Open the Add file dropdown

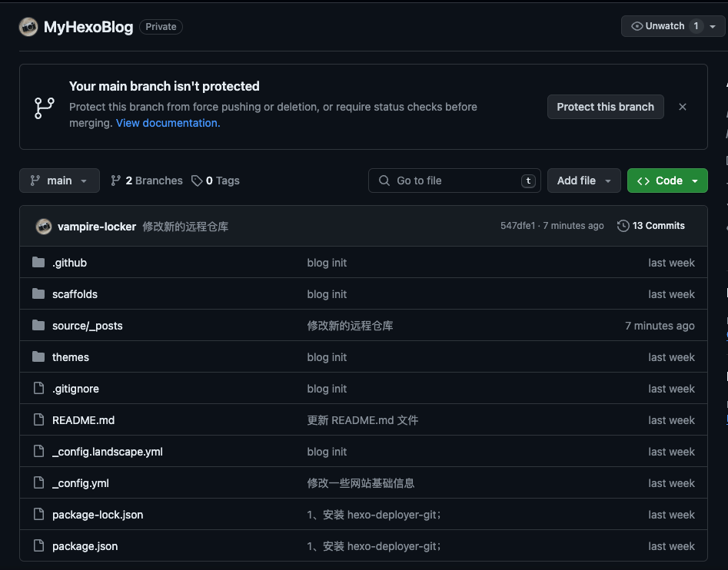[x=584, y=181]
